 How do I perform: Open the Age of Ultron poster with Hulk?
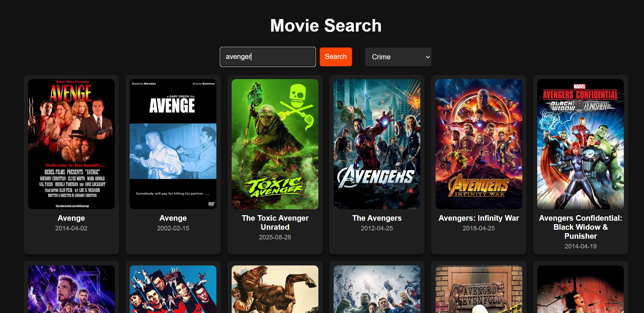click(x=377, y=289)
